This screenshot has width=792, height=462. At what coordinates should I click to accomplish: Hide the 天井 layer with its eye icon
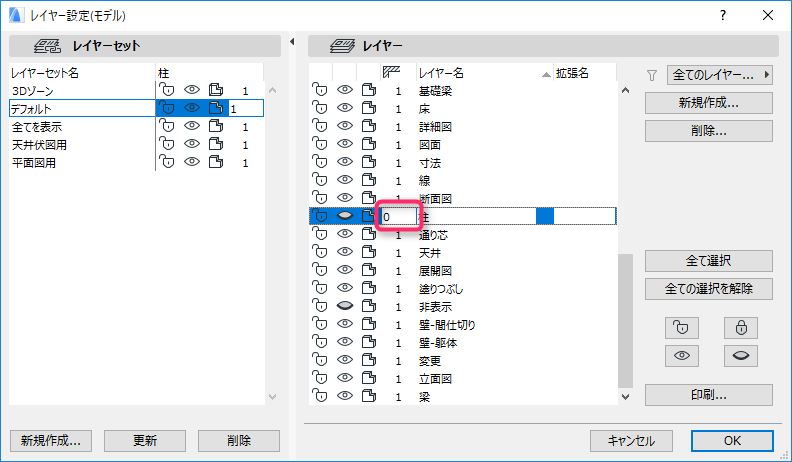pyautogui.click(x=344, y=252)
